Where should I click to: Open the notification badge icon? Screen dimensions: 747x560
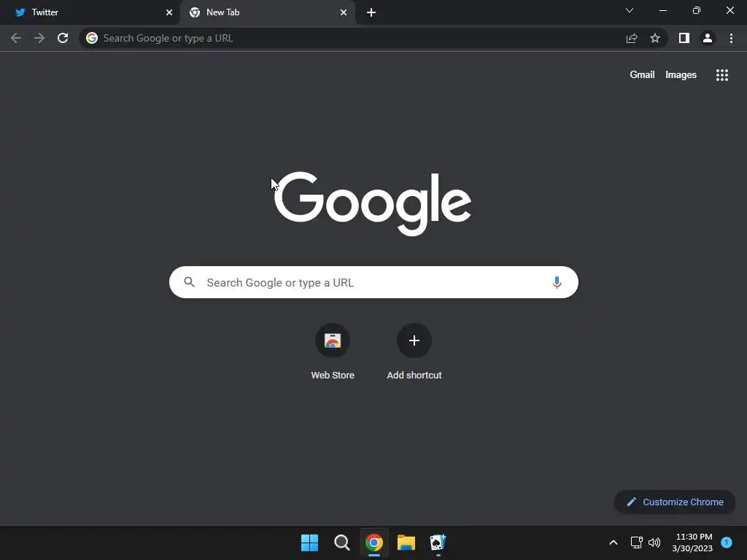[727, 542]
